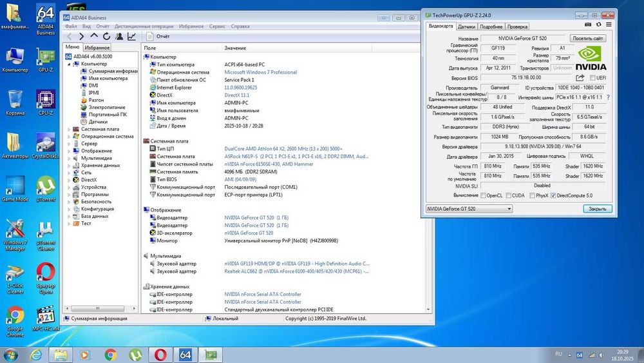Click the horizontal scrollbar in AIDA64 tree panel
Viewport: 644px width, 363px height.
click(98, 308)
